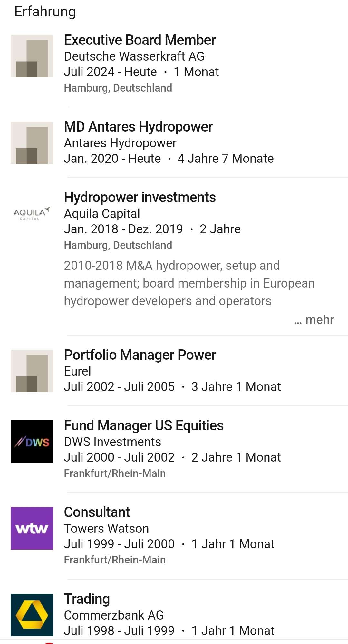Expand the description with '… mehr'
The height and width of the screenshot is (644, 348).
(314, 320)
